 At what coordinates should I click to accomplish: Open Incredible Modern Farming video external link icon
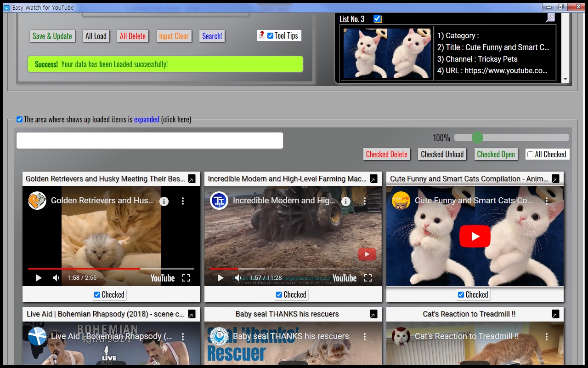[x=373, y=179]
